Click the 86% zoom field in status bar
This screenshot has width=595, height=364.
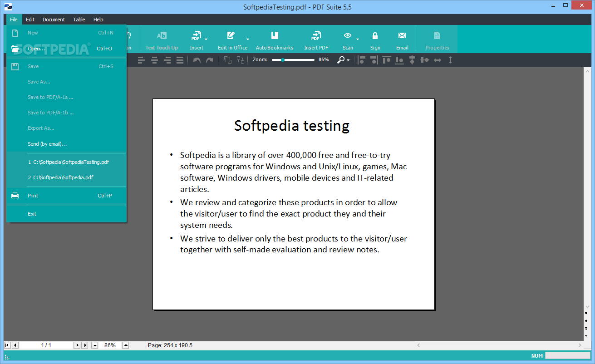point(110,345)
